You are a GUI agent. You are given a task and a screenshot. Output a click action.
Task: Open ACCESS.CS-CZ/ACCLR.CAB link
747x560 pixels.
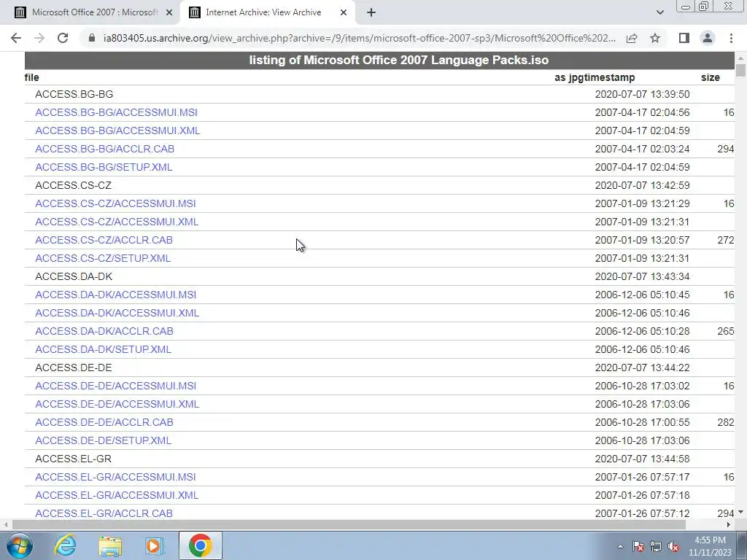104,240
